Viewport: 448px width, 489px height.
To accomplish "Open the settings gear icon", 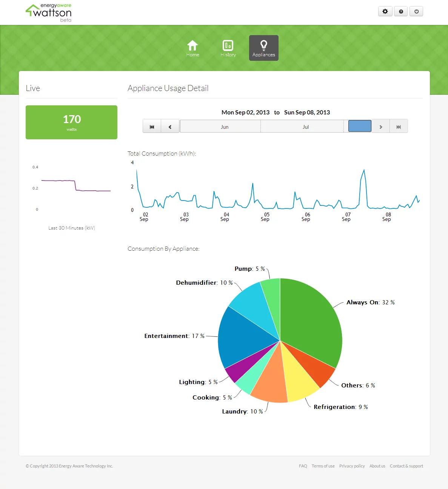I will pos(385,11).
